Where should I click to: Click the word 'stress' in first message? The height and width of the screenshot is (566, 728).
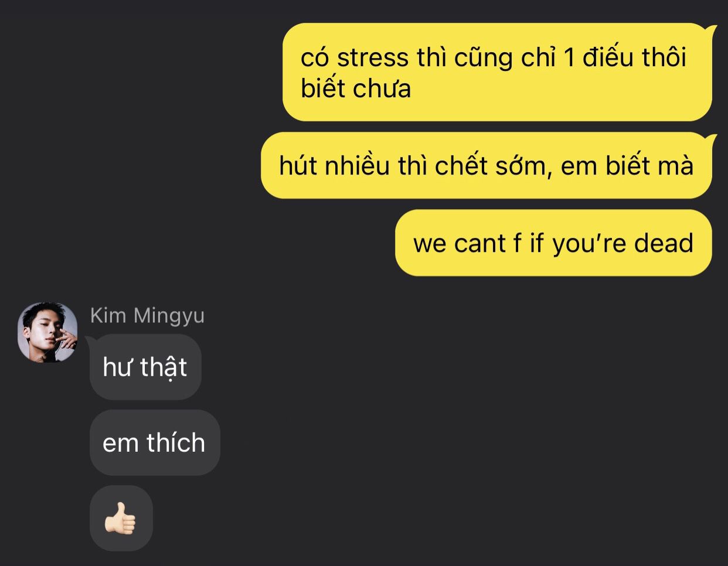[373, 58]
